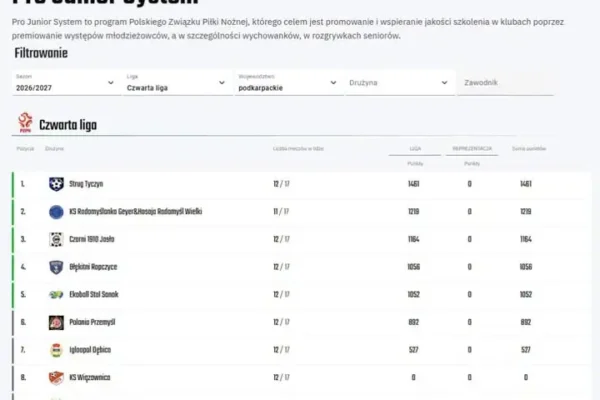Click Radomyślanka matches count 11 / 17
Viewport: 600px width, 400px height.
click(281, 212)
